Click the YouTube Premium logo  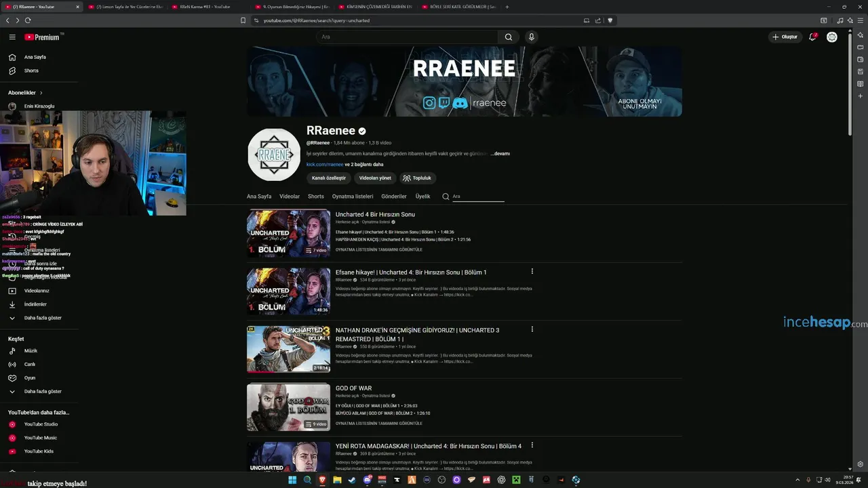pos(42,37)
